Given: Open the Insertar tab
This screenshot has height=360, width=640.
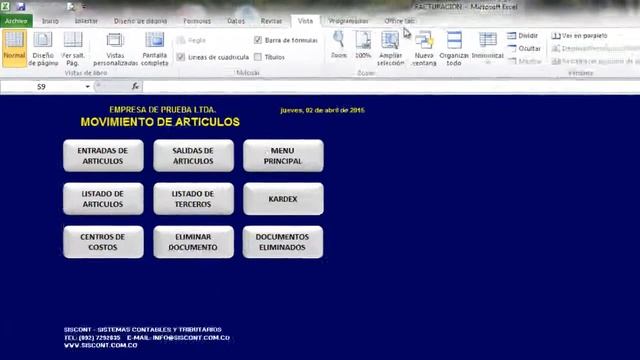Looking at the screenshot, I should [x=86, y=21].
